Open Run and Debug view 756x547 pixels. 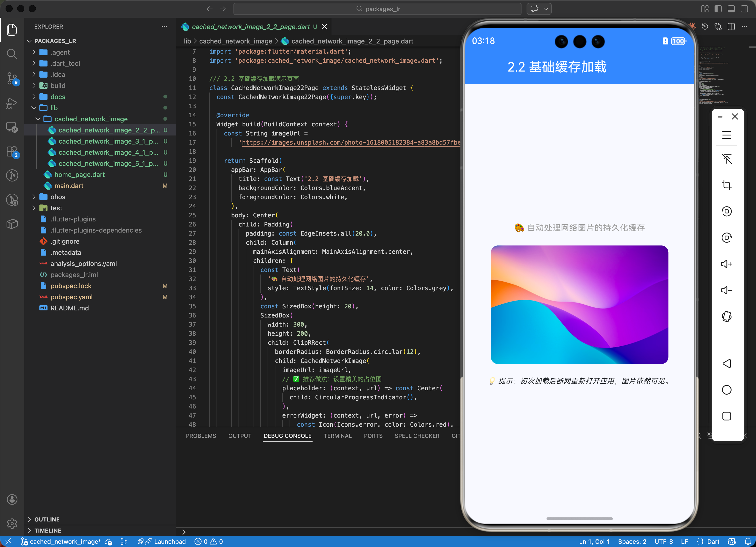click(12, 103)
